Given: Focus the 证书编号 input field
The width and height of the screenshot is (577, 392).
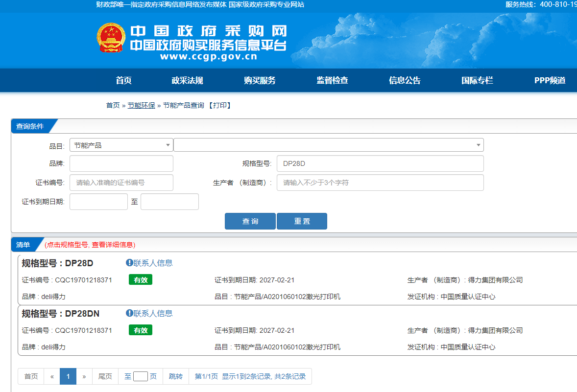Looking at the screenshot, I should 121,183.
